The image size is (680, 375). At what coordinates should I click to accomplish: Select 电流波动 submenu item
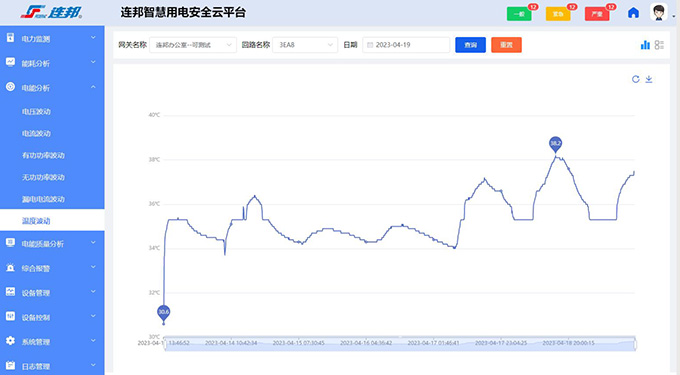coord(36,134)
